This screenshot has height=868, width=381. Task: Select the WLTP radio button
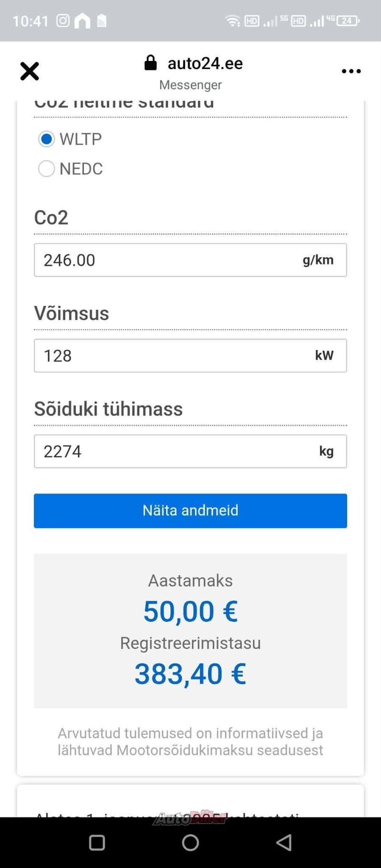[x=46, y=139]
